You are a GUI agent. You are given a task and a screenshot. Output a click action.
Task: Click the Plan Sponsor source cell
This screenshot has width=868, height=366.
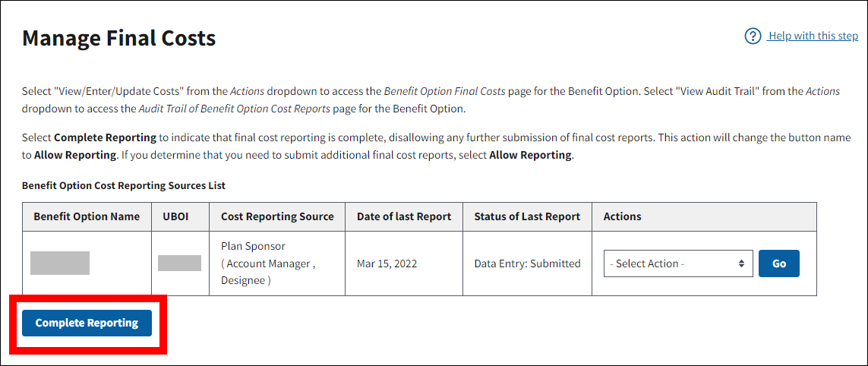point(253,247)
